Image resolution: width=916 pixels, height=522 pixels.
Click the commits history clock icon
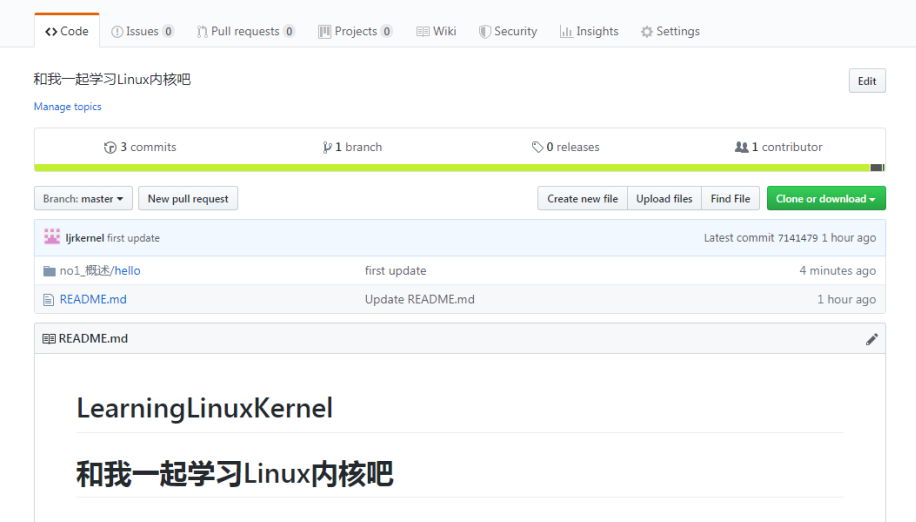[110, 148]
